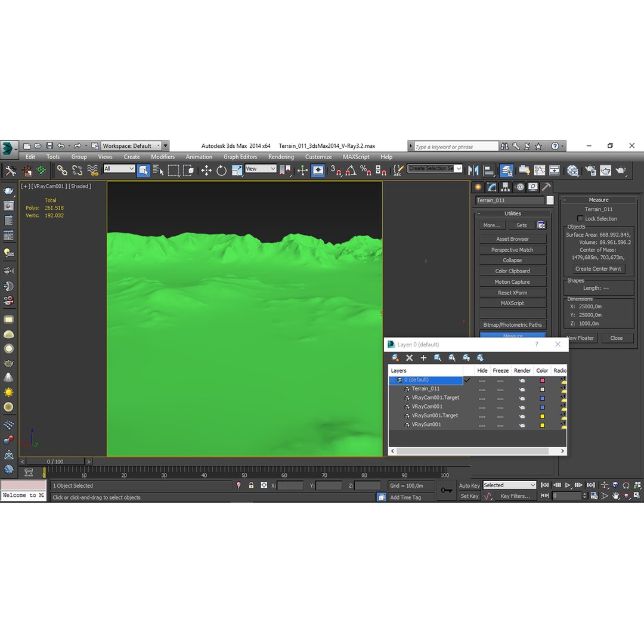The width and height of the screenshot is (644, 644).
Task: Open the Motion command panel tab
Action: click(x=520, y=187)
